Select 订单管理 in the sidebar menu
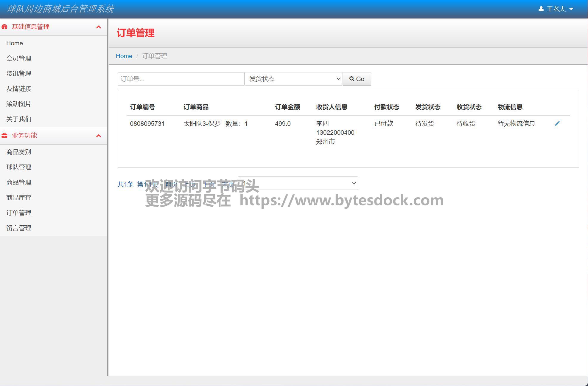 coord(19,213)
